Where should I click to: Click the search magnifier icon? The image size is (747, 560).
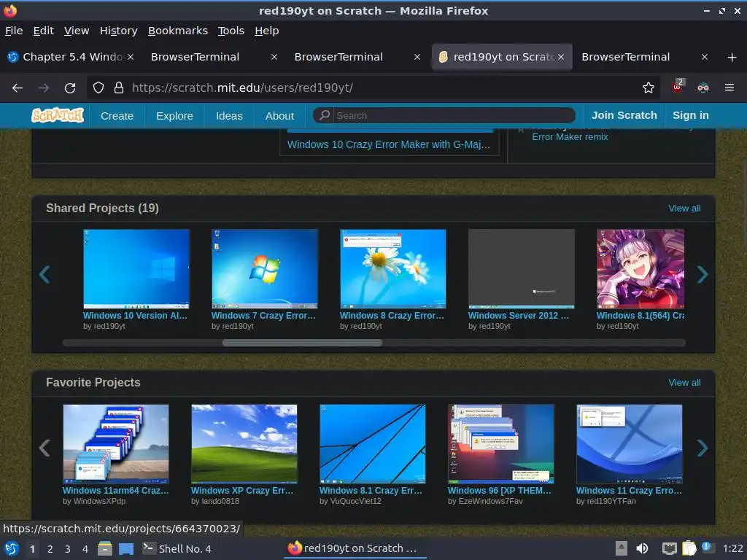click(325, 115)
